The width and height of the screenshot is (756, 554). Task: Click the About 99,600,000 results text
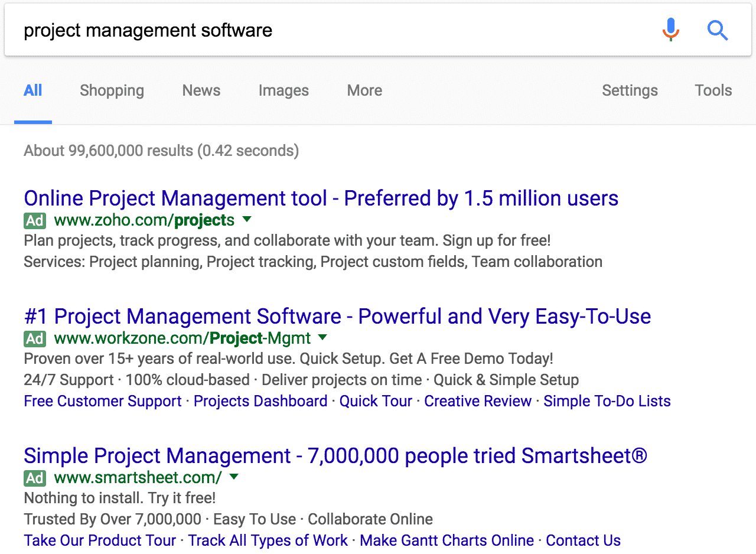(x=161, y=151)
